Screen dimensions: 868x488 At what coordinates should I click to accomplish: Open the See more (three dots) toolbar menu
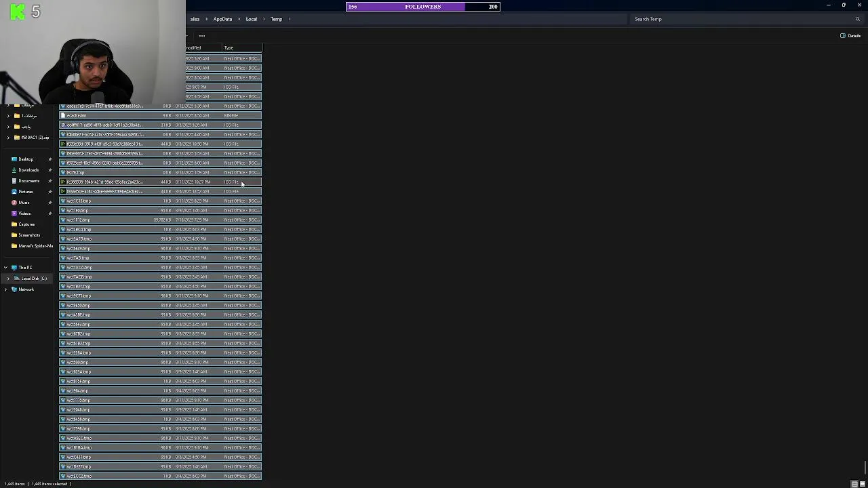tap(202, 36)
